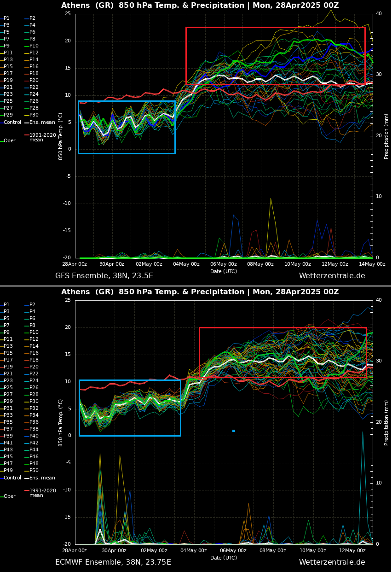Toggle the Ens. mean legend entry in the GFS chart
392x572 pixels.
click(42, 123)
